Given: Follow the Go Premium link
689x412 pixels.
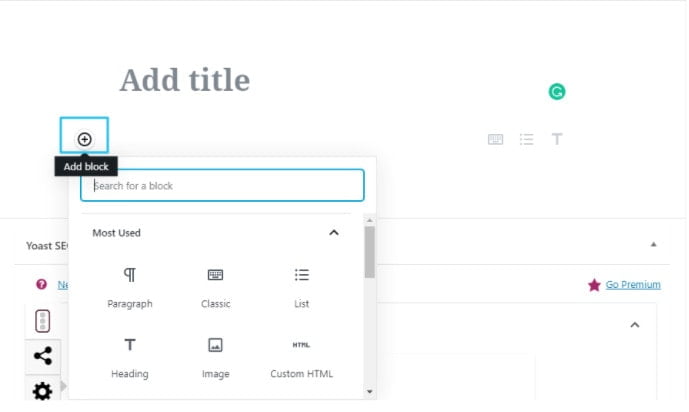Looking at the screenshot, I should [633, 285].
